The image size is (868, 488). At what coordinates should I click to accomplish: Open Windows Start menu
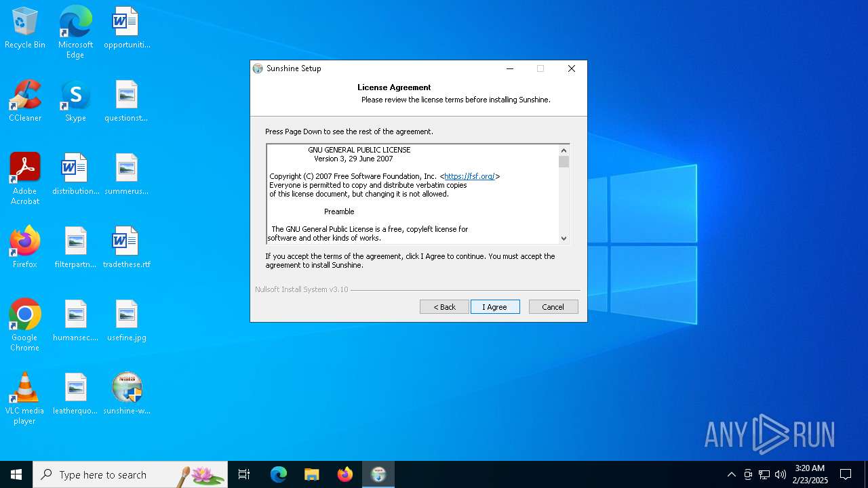(16, 474)
